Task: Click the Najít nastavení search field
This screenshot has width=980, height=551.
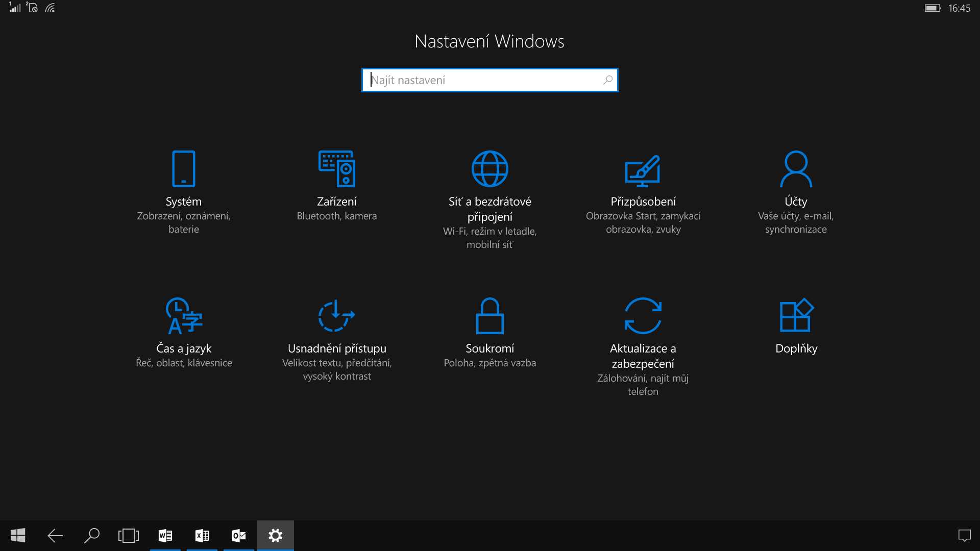Action: (485, 80)
